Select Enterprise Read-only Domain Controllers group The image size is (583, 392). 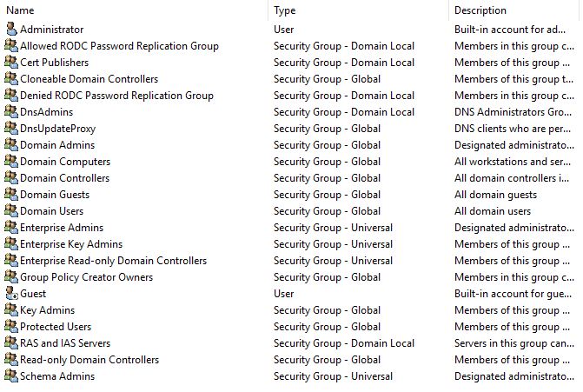tap(114, 261)
